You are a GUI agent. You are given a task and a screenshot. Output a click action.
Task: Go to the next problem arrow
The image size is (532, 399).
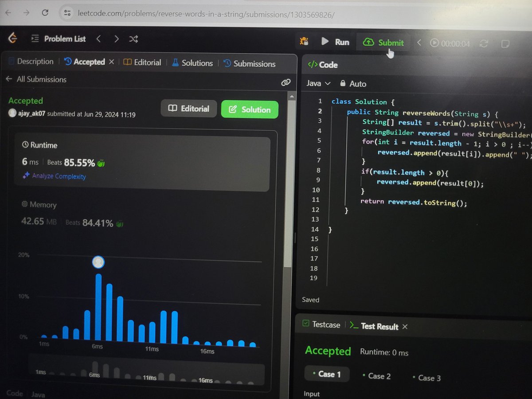tap(116, 39)
